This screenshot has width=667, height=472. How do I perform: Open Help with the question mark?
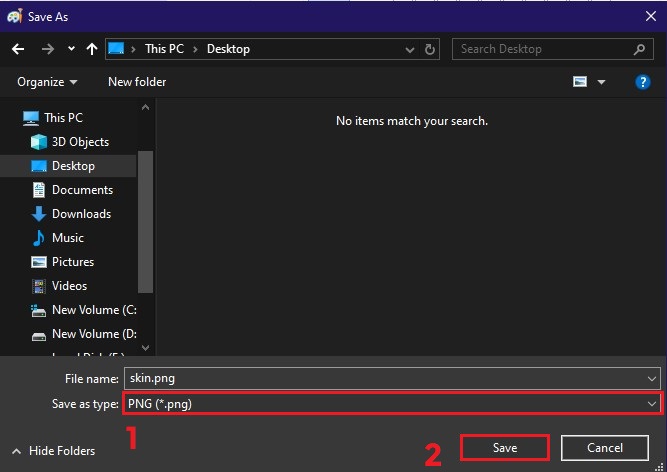point(642,82)
